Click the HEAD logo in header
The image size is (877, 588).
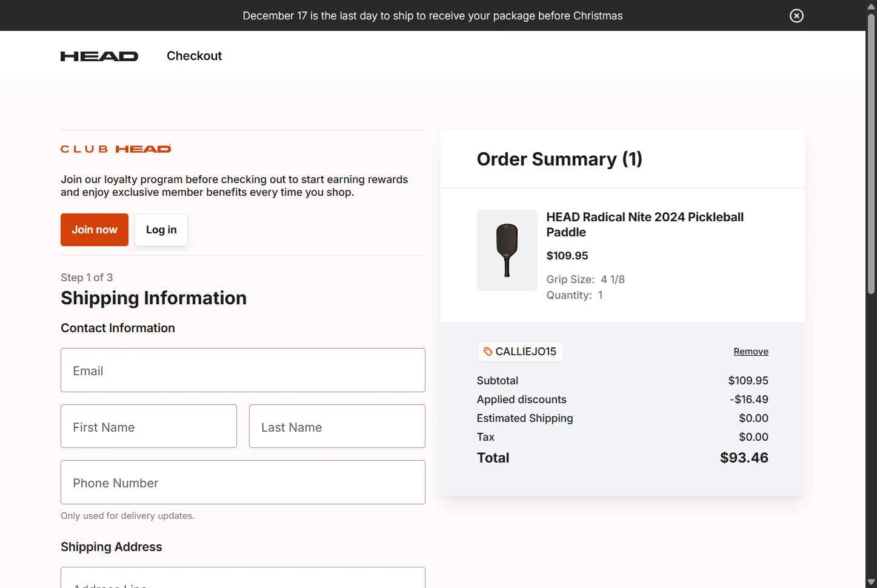[99, 56]
